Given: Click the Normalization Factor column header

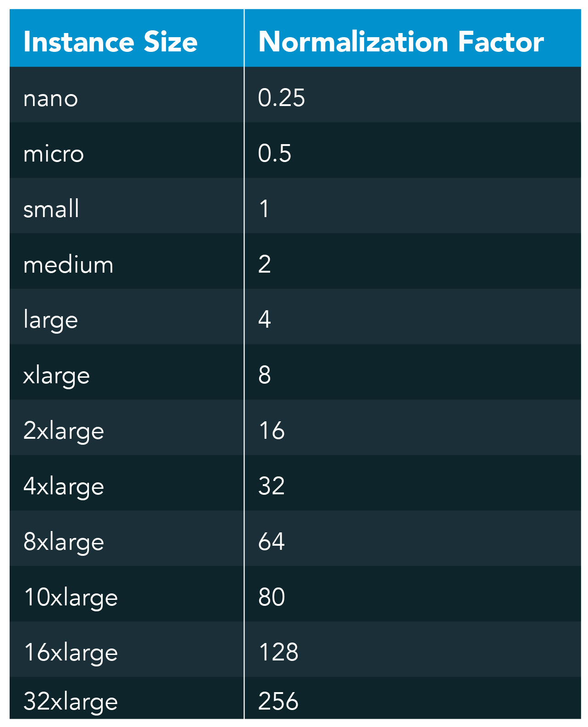Looking at the screenshot, I should point(401,42).
